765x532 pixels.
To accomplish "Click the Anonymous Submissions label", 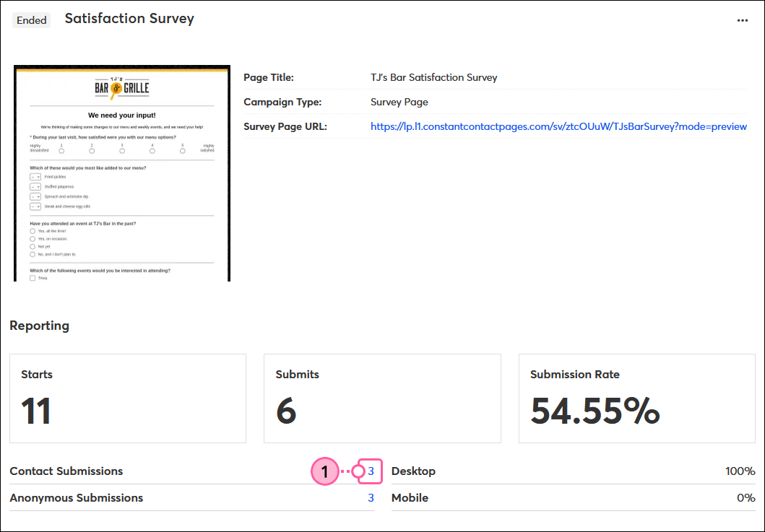I will (x=77, y=498).
